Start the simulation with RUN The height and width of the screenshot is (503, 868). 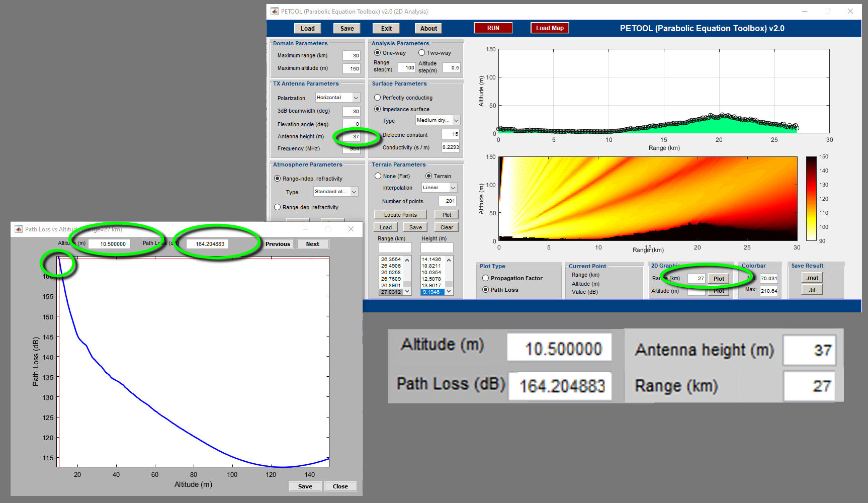tap(493, 28)
